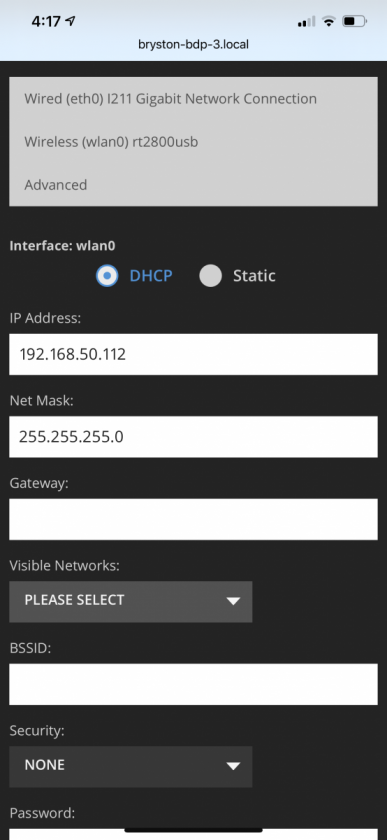Tap the 4:17 clock in status bar

pyautogui.click(x=46, y=21)
